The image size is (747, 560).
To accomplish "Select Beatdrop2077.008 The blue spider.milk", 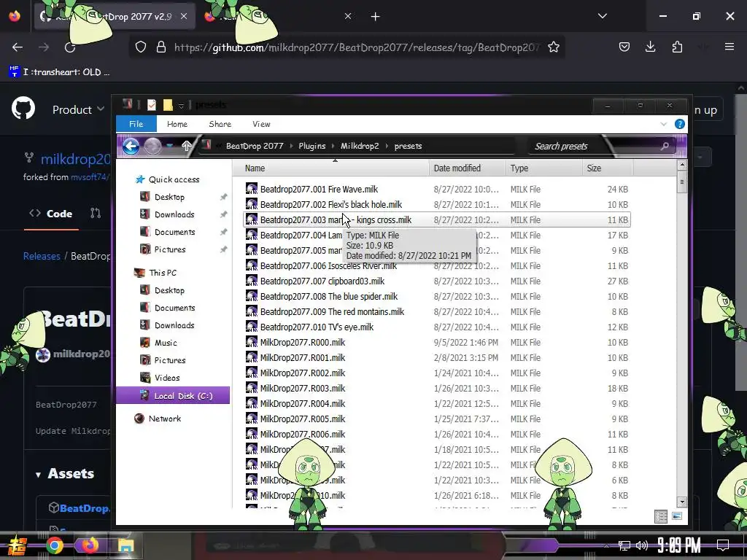I will pyautogui.click(x=437, y=297).
